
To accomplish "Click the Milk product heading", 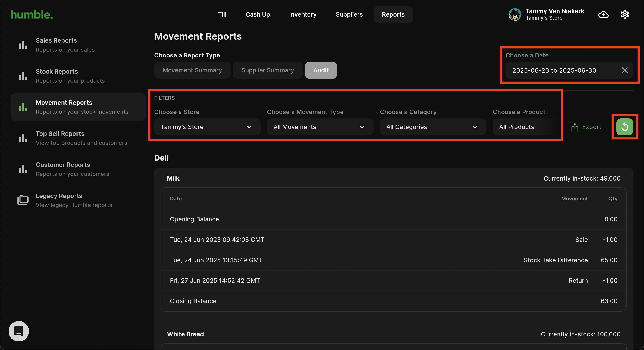I will point(173,178).
